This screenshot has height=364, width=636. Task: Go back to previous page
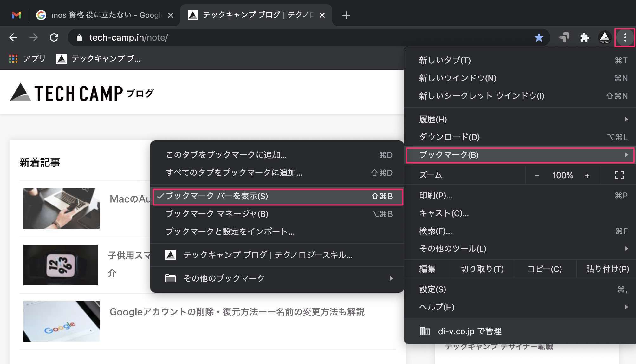13,37
